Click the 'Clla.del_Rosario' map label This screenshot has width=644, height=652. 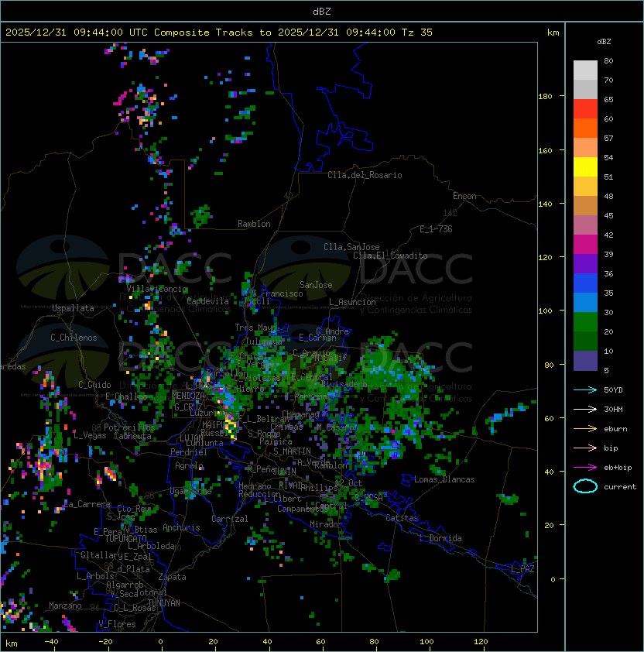(365, 175)
